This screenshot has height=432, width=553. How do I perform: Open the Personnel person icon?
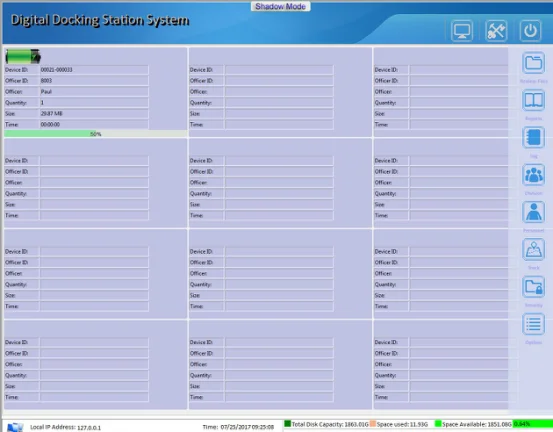pyautogui.click(x=533, y=212)
